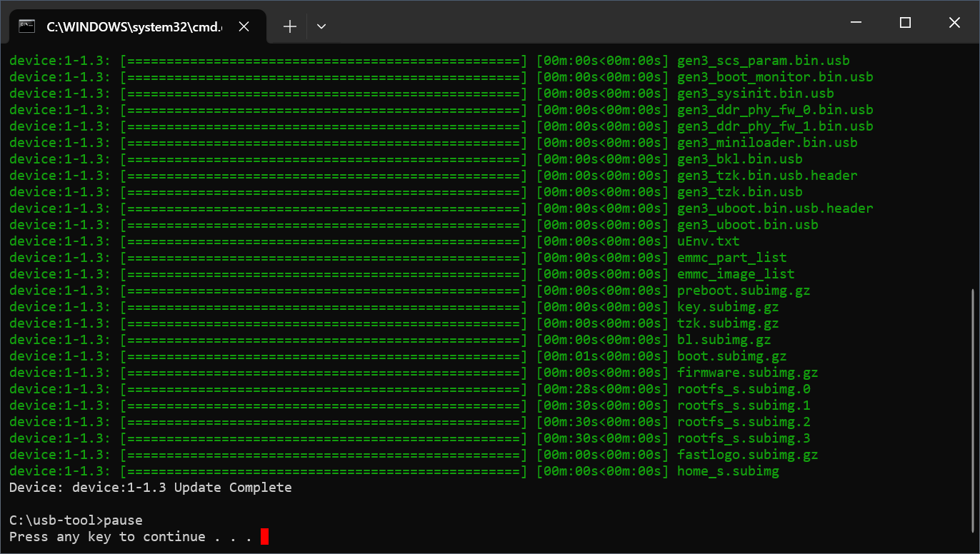The width and height of the screenshot is (980, 554).
Task: Click the cmd.exe icon on the tab
Action: [x=28, y=25]
